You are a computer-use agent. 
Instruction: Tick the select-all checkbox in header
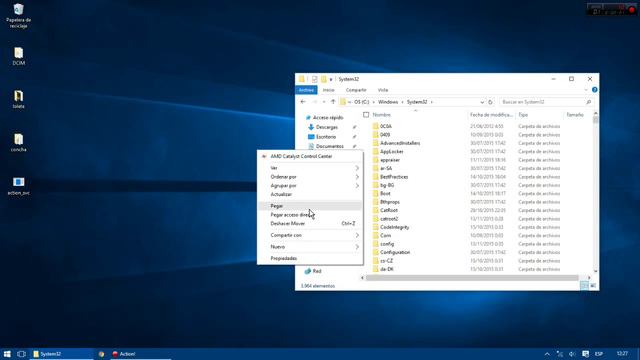[366, 115]
